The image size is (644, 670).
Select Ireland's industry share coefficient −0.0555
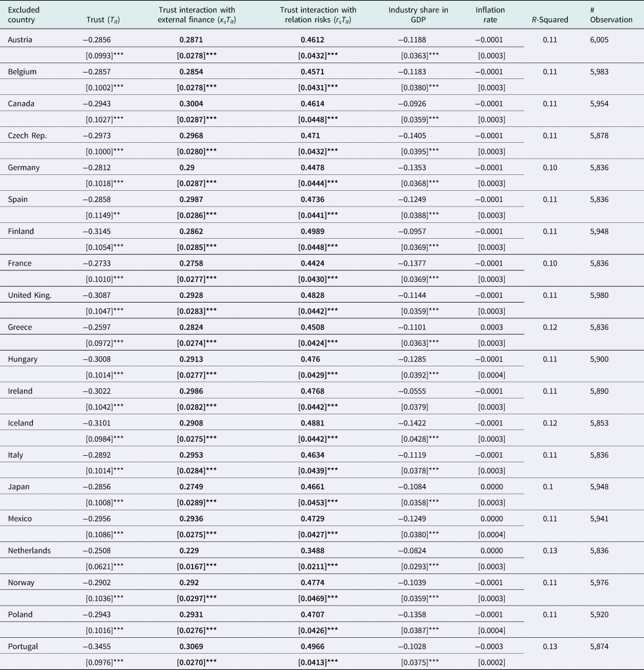(413, 391)
